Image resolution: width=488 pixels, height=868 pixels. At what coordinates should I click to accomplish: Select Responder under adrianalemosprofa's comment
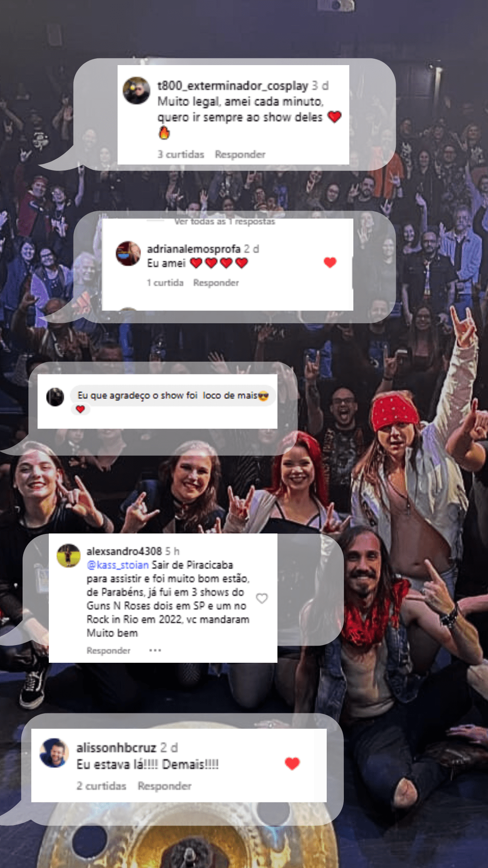click(x=216, y=283)
